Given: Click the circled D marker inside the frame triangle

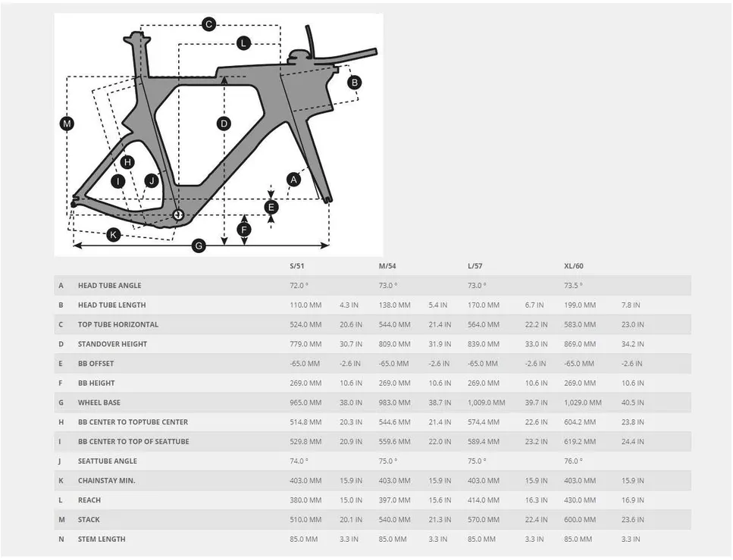Looking at the screenshot, I should [224, 124].
